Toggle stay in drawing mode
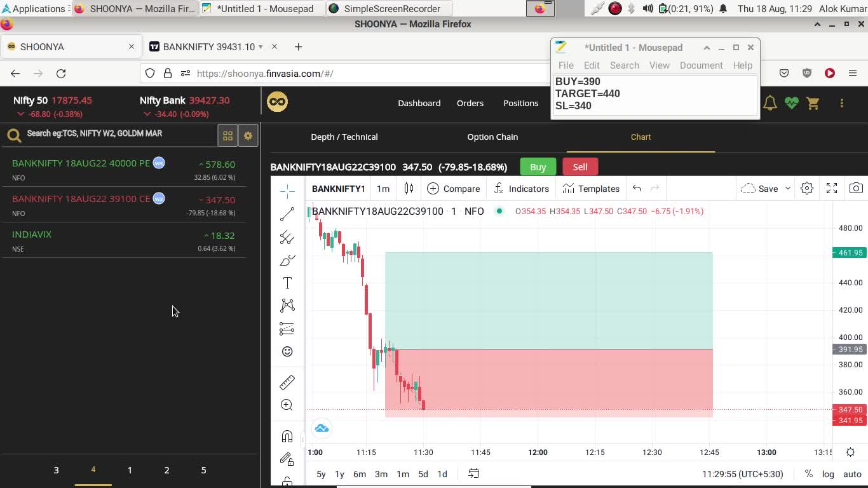Viewport: 868px width, 488px height. [287, 459]
